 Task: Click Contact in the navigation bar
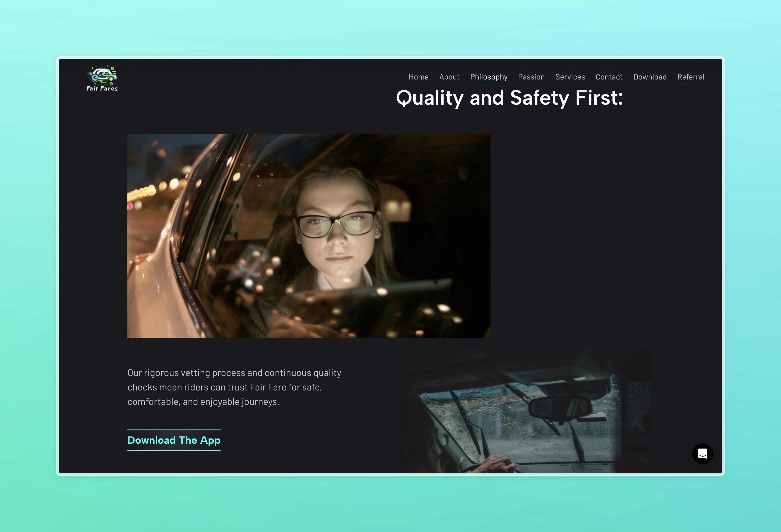(x=609, y=77)
